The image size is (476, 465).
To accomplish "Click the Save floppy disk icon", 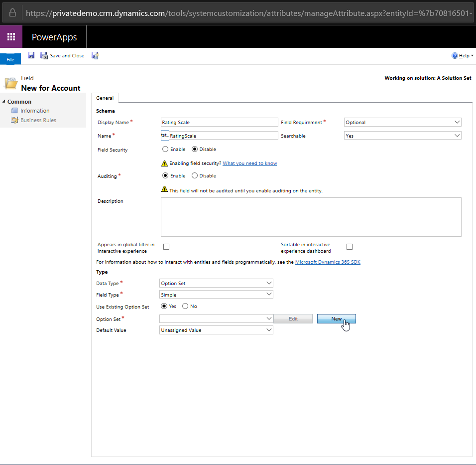I will click(x=31, y=55).
